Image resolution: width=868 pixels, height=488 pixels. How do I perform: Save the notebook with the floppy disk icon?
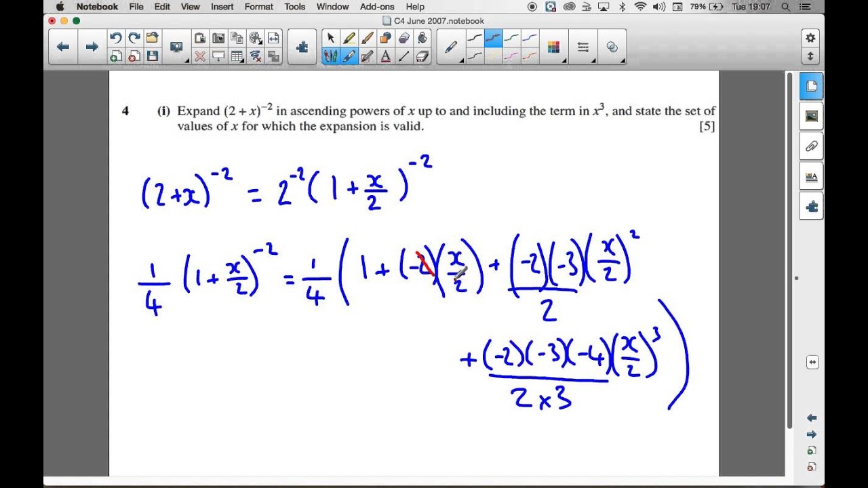[153, 56]
